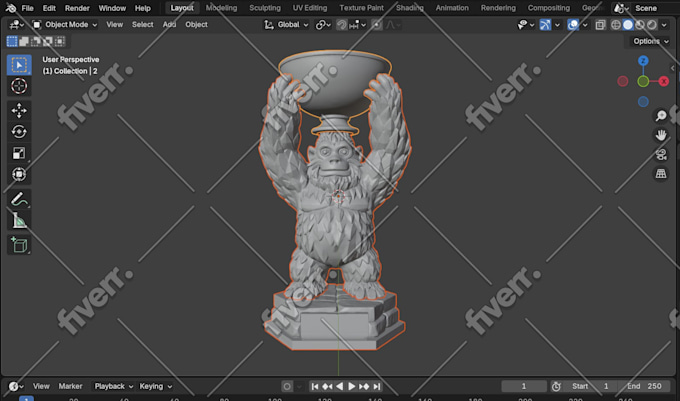
Task: Open the Playback dropdown
Action: click(x=114, y=386)
